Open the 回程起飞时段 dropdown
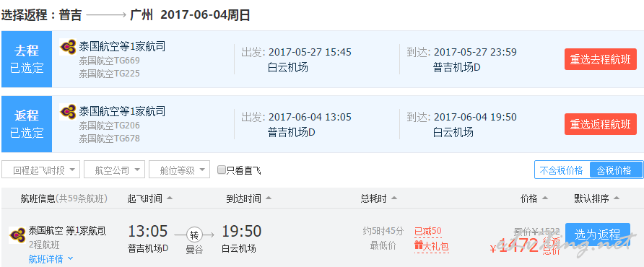This screenshot has height=267, width=644. 40,170
